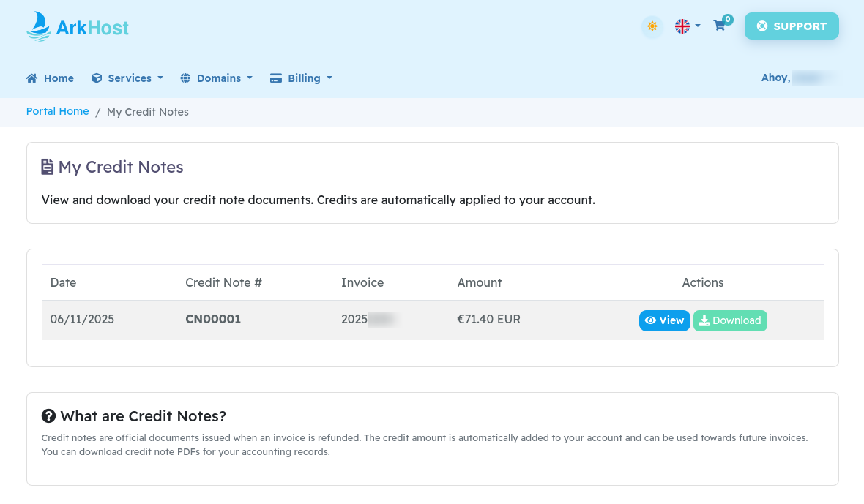The width and height of the screenshot is (864, 504).
Task: Open the shopping cart icon
Action: (x=720, y=26)
